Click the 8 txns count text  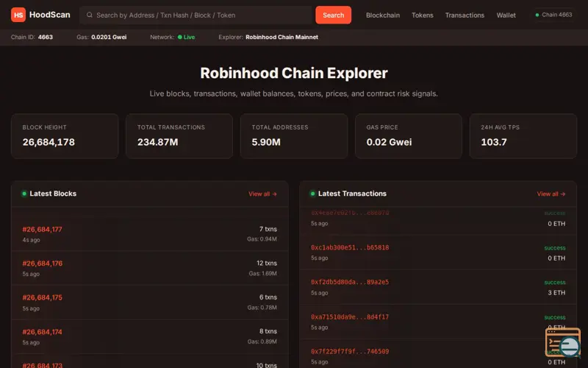coord(268,332)
